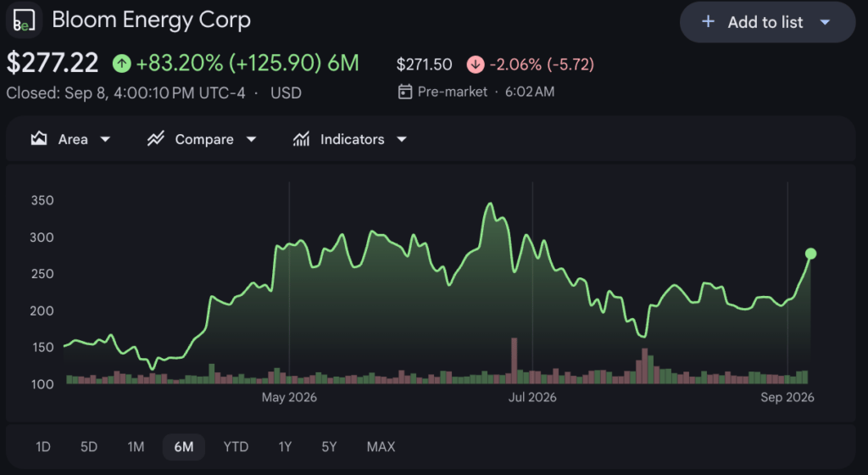Image resolution: width=868 pixels, height=475 pixels.
Task: Click the Pre-market calendar icon
Action: (405, 92)
